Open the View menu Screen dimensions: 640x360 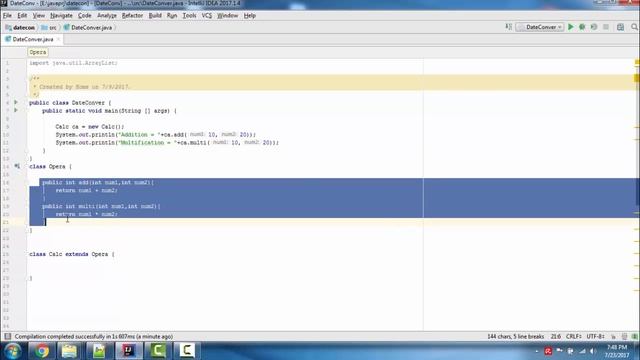tap(39, 16)
